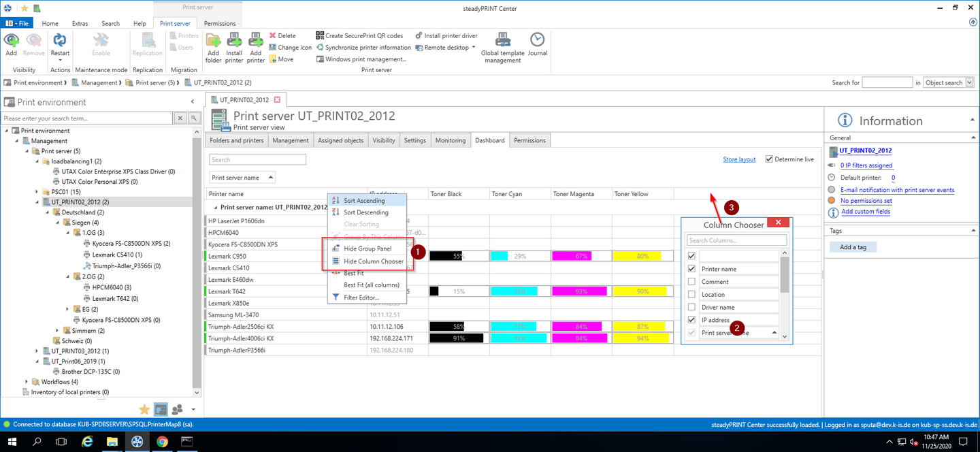The width and height of the screenshot is (980, 452).
Task: Open the Extras ribbon tab
Action: click(x=80, y=23)
